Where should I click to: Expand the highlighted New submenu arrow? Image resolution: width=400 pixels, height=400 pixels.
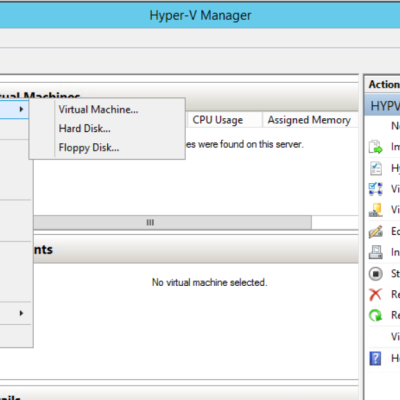(x=21, y=109)
